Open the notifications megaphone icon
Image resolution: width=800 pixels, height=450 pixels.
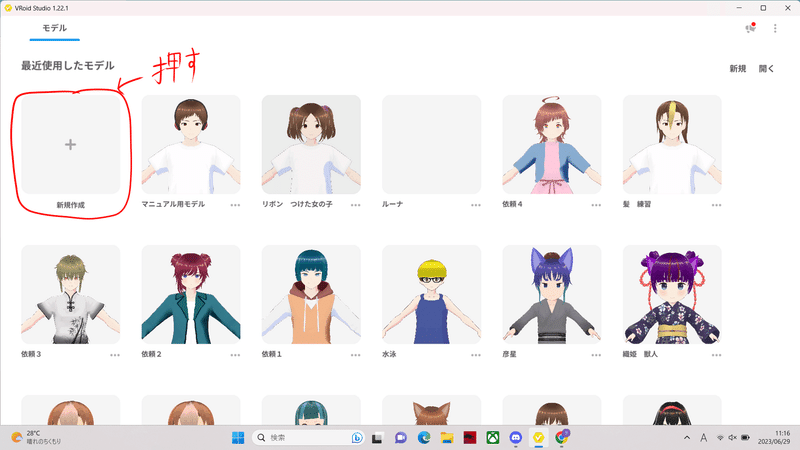tap(750, 28)
